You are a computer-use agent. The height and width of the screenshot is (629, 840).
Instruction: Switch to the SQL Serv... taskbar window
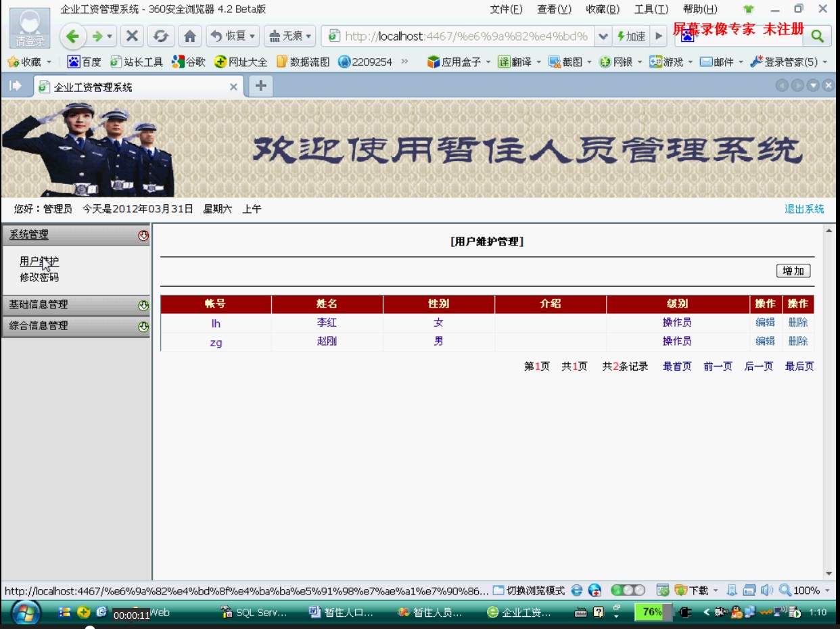(x=254, y=613)
